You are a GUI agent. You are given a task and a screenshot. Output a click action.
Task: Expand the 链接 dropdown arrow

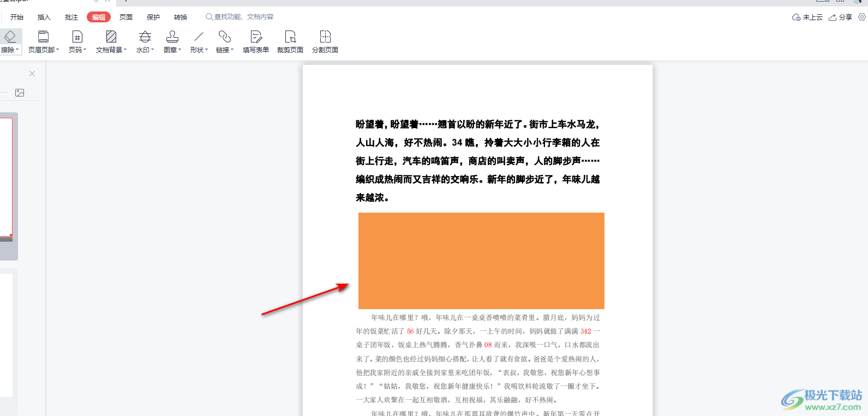(x=232, y=50)
